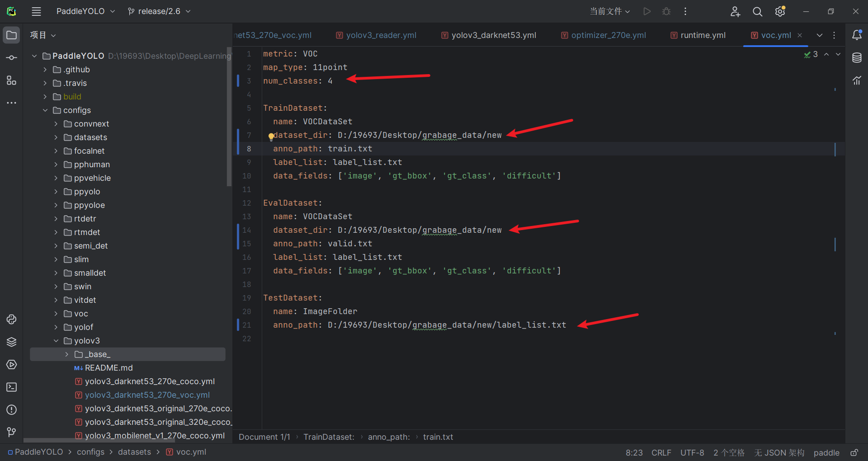This screenshot has width=868, height=461.
Task: Open paddle interpreter selector
Action: pos(826,452)
